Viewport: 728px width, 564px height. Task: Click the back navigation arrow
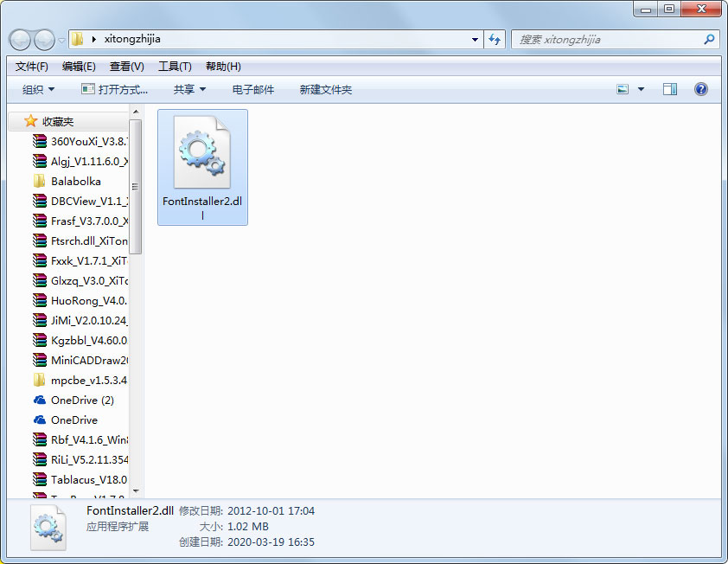click(19, 40)
